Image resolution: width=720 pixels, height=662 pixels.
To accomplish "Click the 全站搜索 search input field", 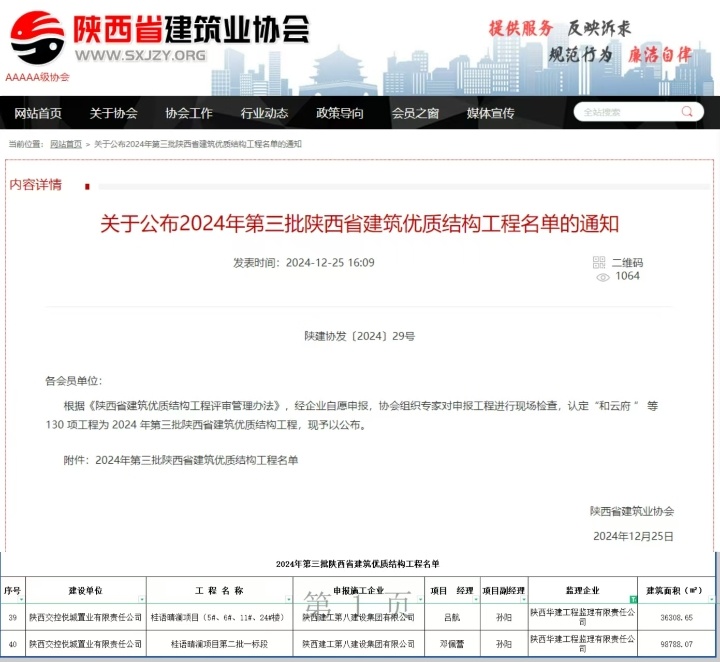I will coord(628,113).
